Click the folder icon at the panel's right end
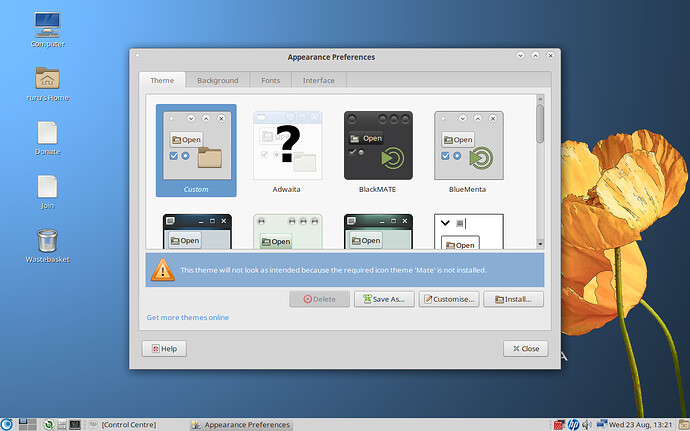Screen dimensions: 690x431 (684, 425)
